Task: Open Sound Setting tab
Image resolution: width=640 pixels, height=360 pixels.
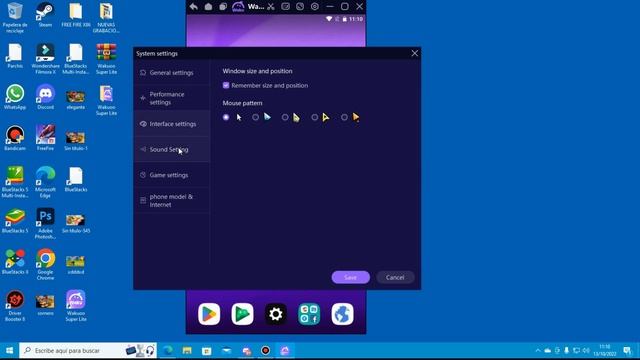Action: click(x=172, y=149)
